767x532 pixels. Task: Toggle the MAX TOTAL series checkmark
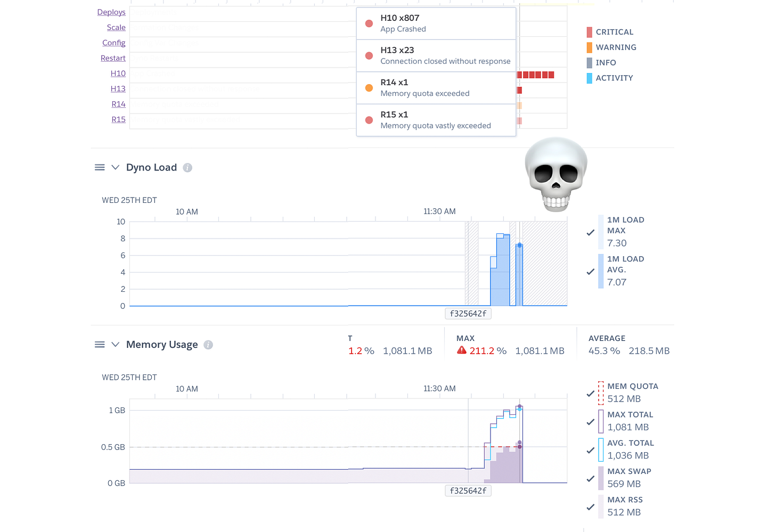[590, 422]
